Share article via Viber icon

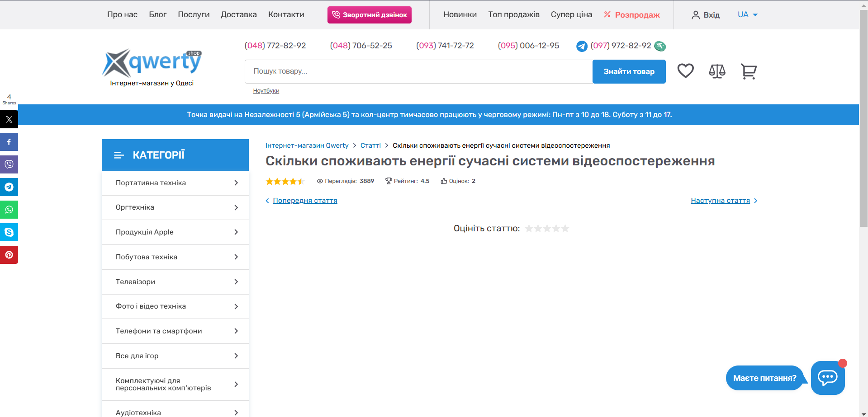coord(9,164)
